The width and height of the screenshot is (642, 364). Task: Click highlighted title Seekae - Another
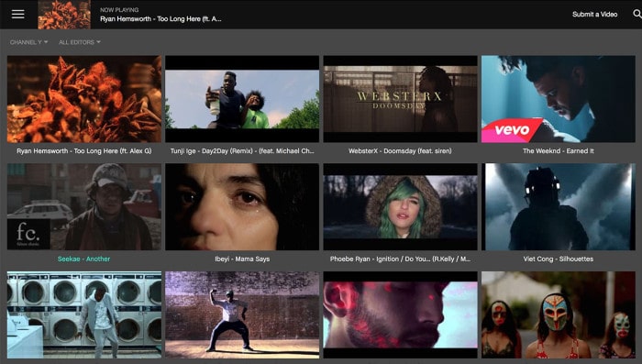point(84,259)
